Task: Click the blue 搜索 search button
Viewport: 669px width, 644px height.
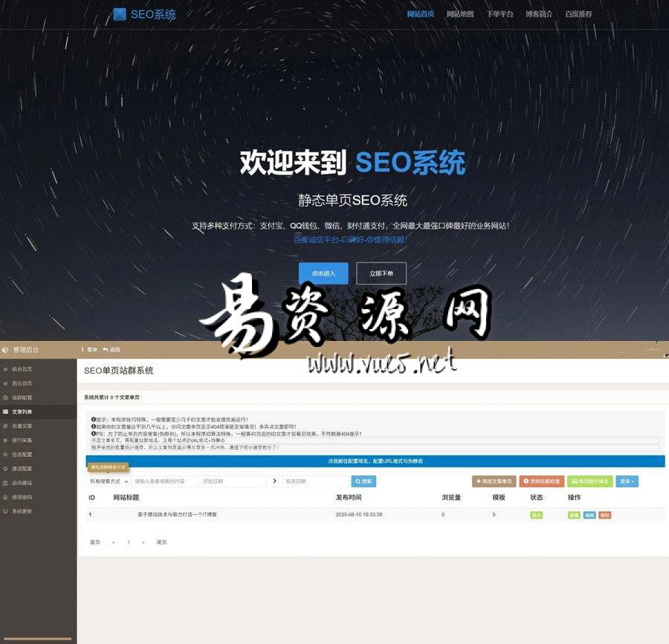Action: [x=363, y=481]
